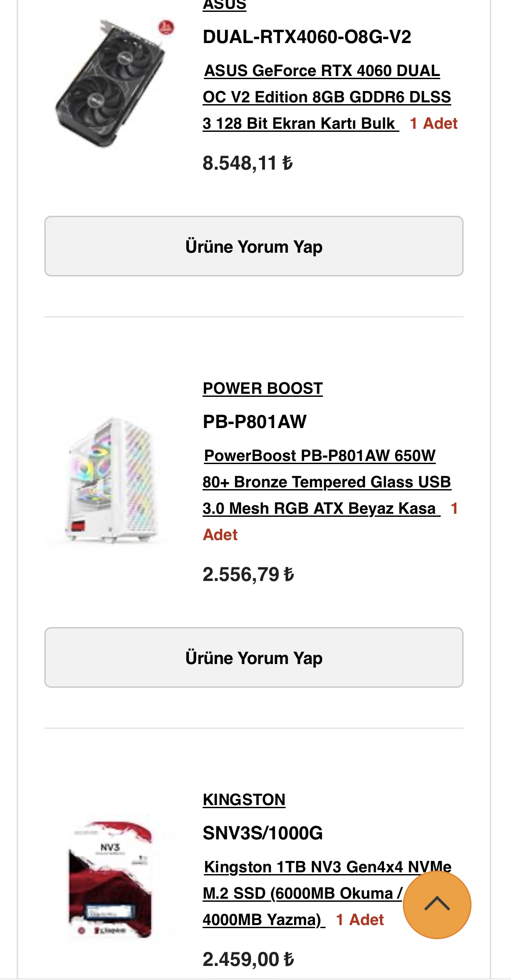Click the 2.556,79 ₺ price
Viewport: 511px width, 980px height.
(248, 574)
